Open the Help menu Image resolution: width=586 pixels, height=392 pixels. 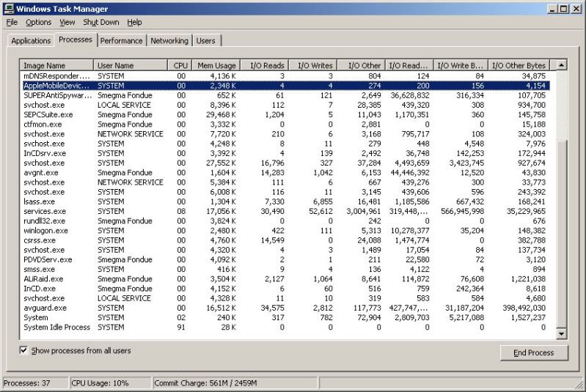point(134,23)
